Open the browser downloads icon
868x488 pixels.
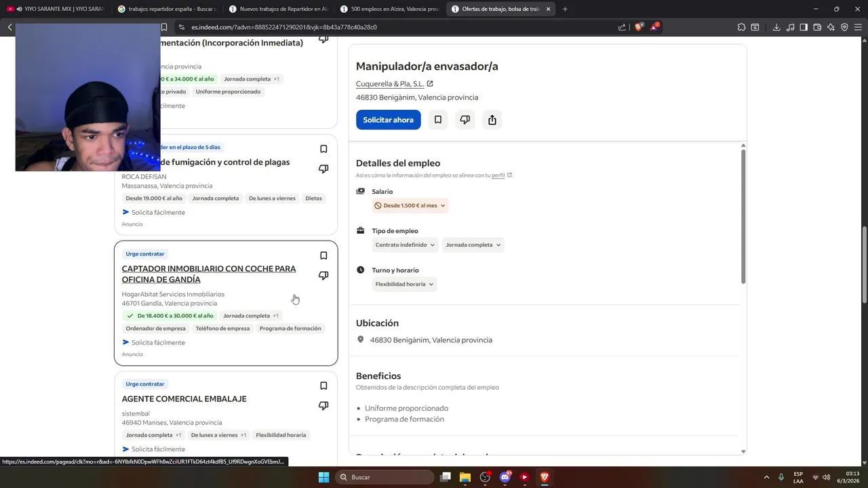click(776, 27)
